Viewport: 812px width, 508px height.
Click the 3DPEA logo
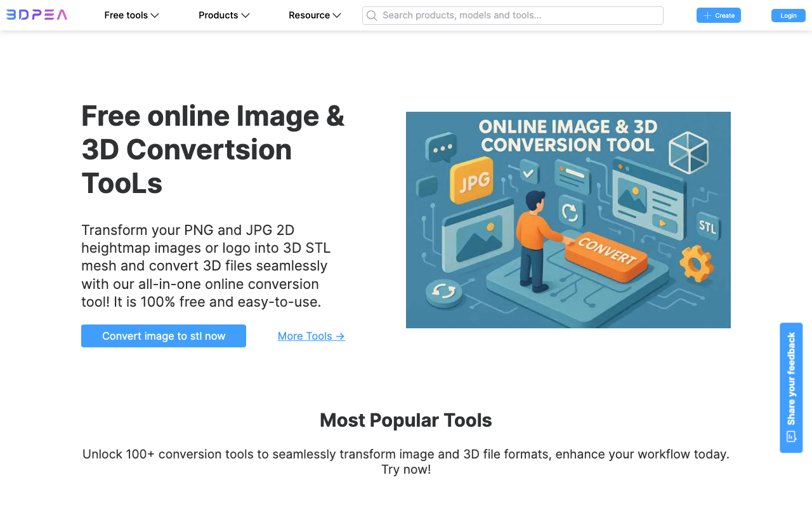point(37,15)
